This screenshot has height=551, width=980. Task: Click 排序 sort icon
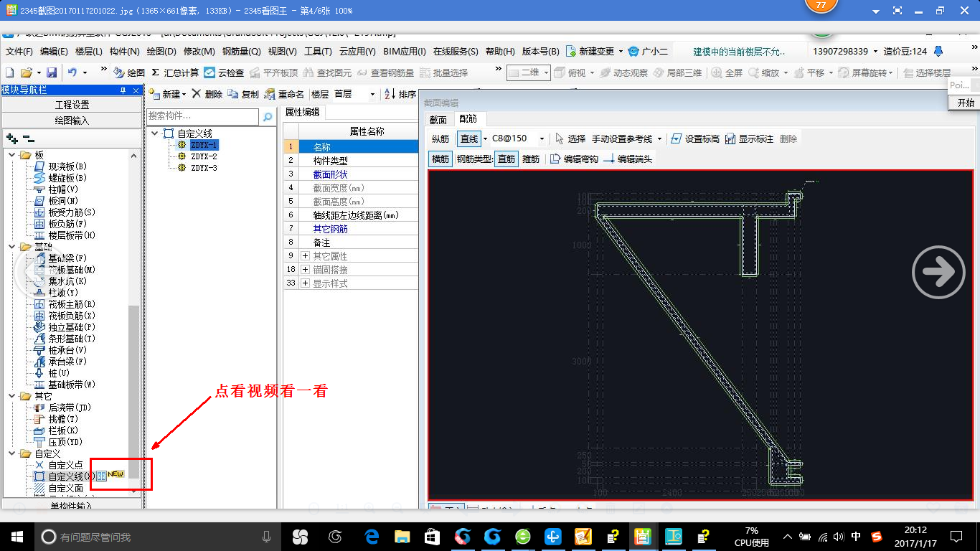pos(400,94)
